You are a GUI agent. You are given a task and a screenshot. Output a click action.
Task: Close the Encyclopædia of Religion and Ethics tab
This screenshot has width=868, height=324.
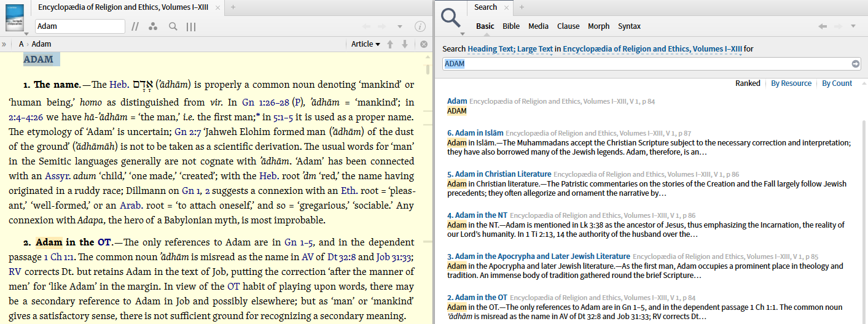coord(216,7)
